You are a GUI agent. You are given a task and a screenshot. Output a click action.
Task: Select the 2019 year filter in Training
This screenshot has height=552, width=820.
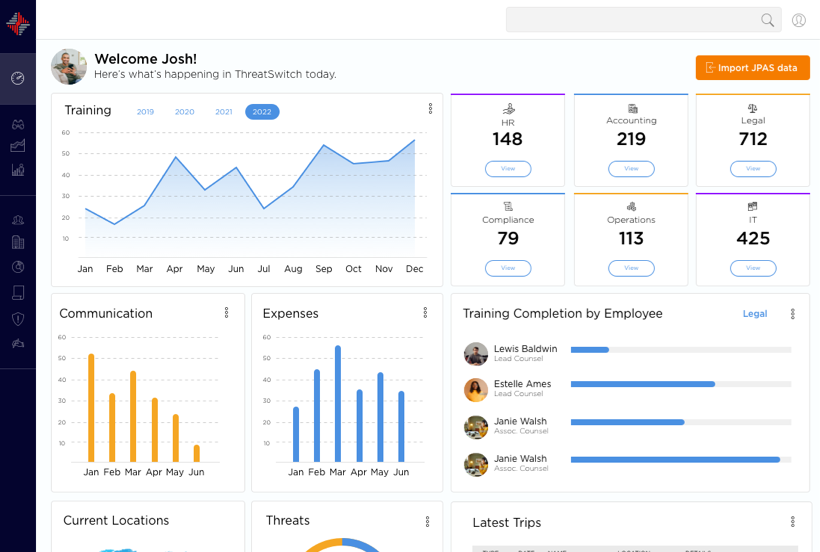point(145,112)
